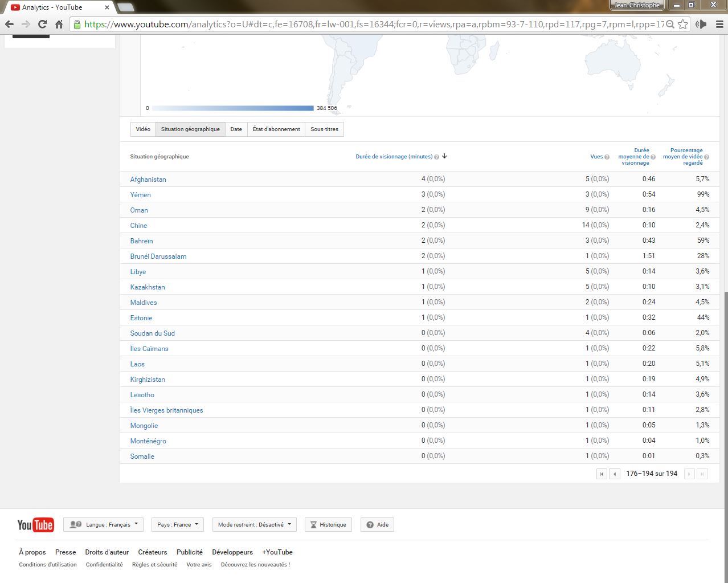Close the Analytics - YouTube browser tab
Screen dimensions: 728x583
coord(107,7)
